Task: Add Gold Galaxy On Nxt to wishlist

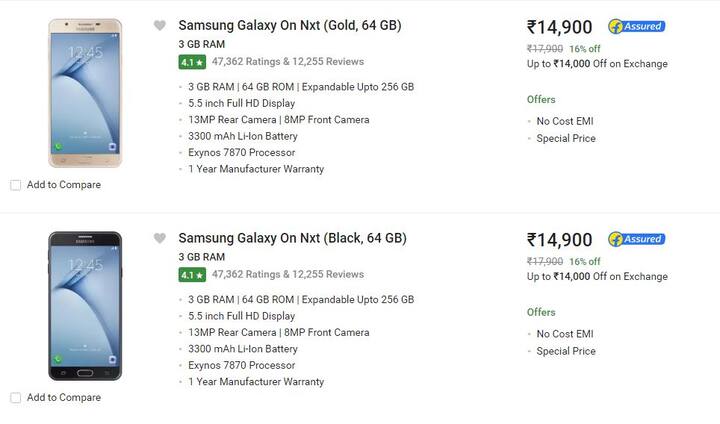Action: coord(159,26)
